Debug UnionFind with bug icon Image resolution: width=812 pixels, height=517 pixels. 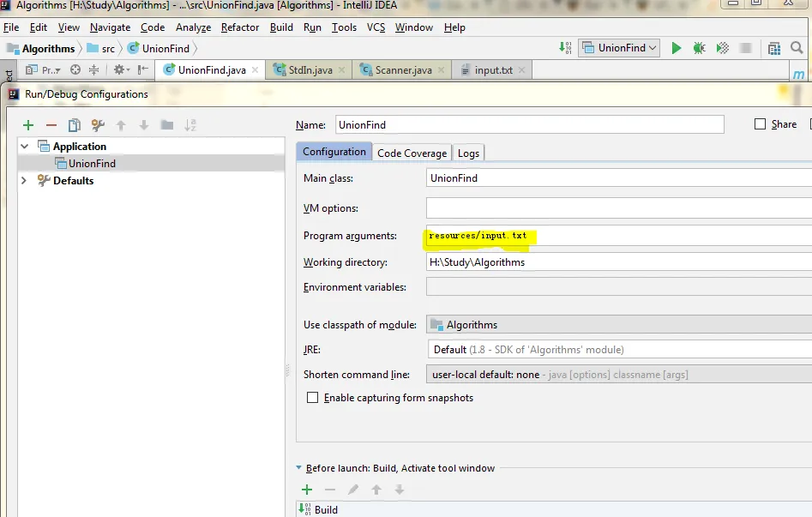(x=700, y=48)
